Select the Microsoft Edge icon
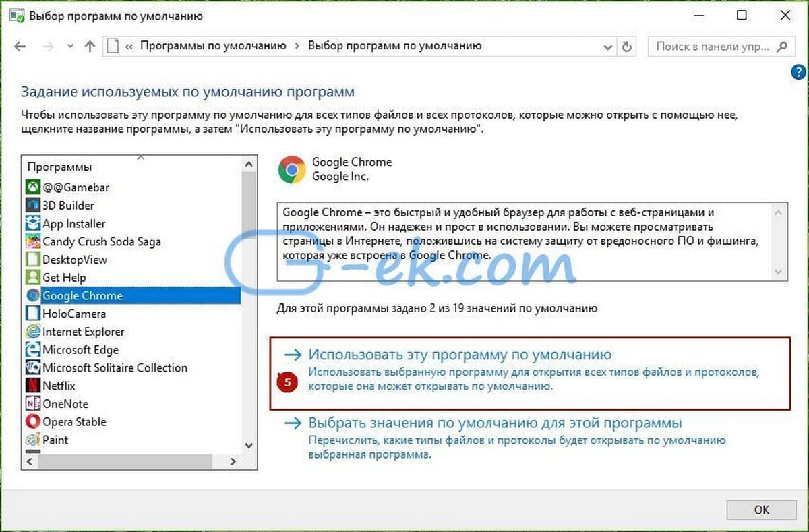The image size is (809, 532). (x=32, y=349)
